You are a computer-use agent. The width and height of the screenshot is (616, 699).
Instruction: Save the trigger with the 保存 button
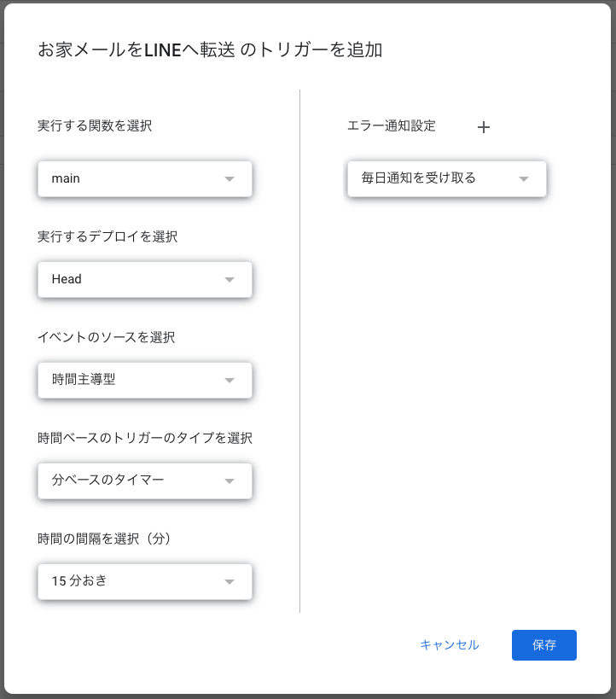pyautogui.click(x=543, y=645)
